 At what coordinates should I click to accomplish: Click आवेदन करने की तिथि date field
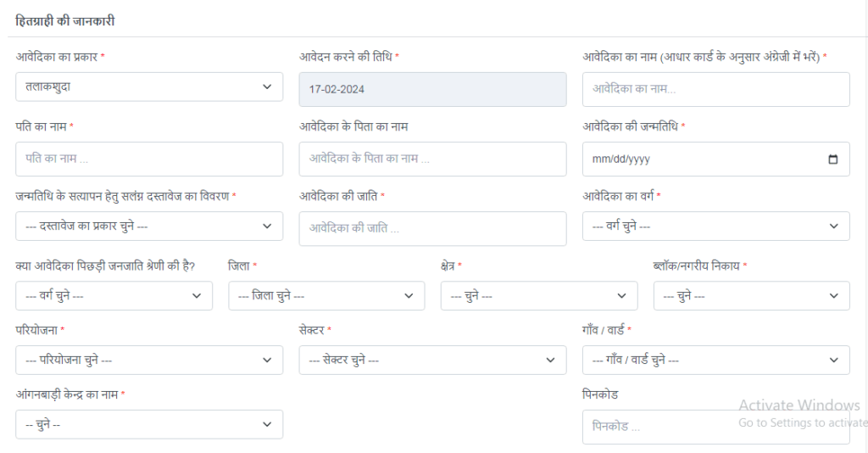tap(432, 89)
